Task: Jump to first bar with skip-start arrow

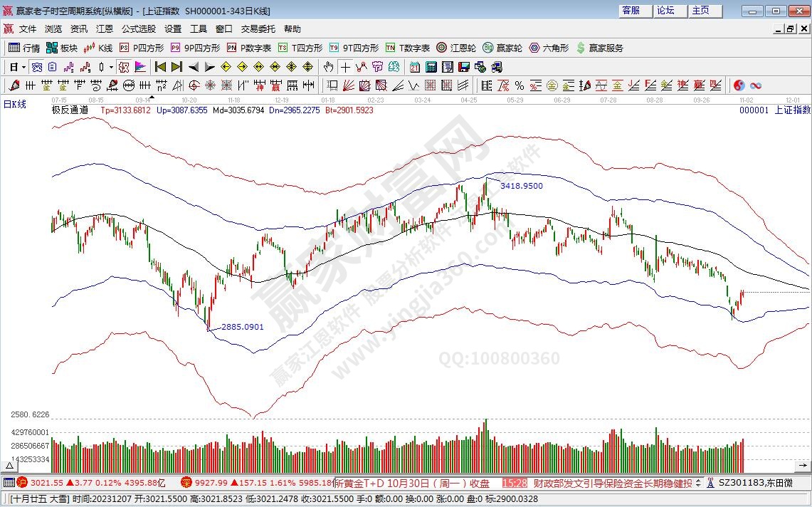Action: coord(160,67)
